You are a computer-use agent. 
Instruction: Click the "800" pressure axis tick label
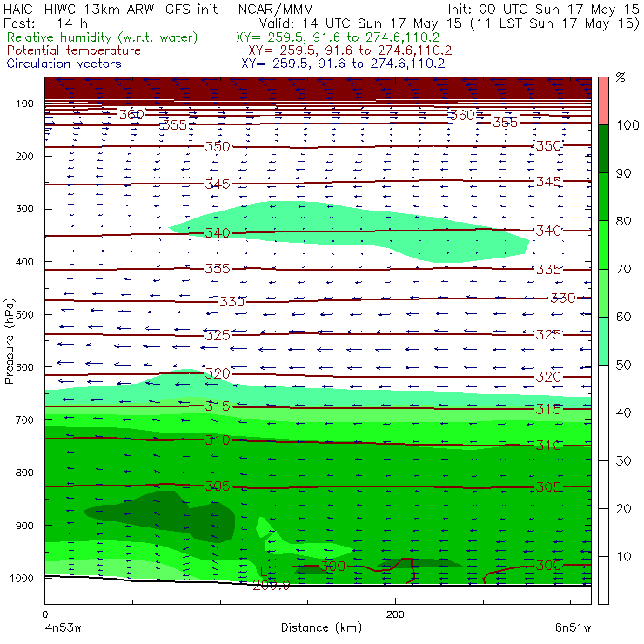click(x=24, y=473)
